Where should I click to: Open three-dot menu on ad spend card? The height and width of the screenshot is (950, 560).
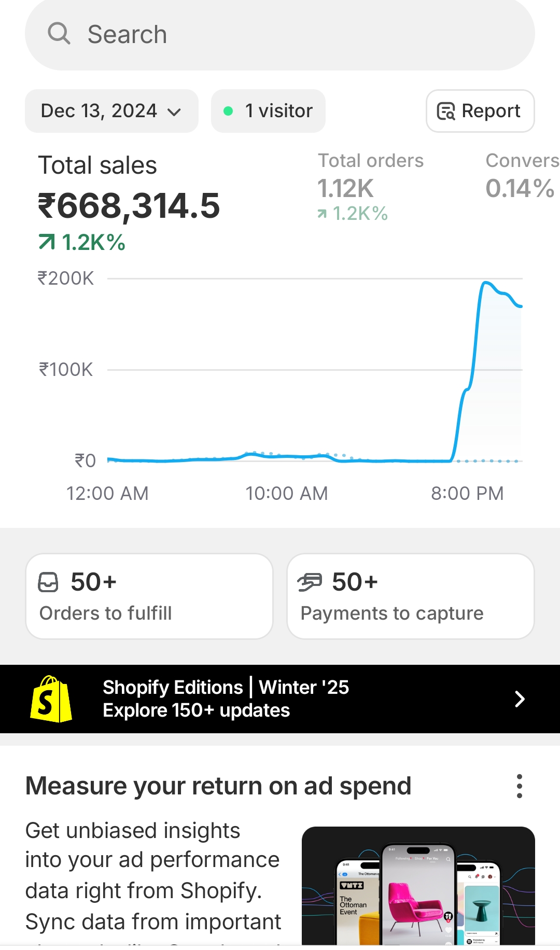point(519,786)
